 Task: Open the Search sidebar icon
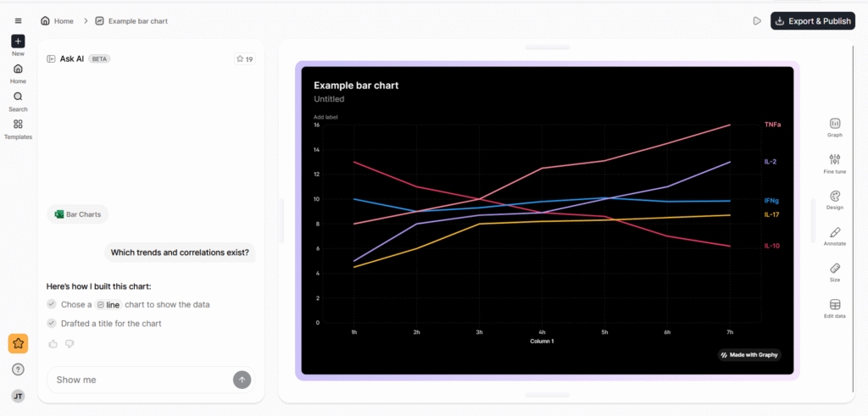click(18, 97)
